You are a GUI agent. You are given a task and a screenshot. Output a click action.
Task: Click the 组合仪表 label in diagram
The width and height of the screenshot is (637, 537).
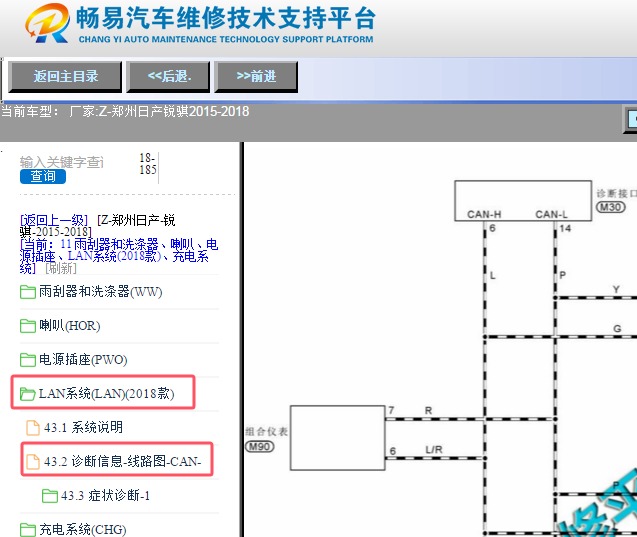(x=266, y=431)
